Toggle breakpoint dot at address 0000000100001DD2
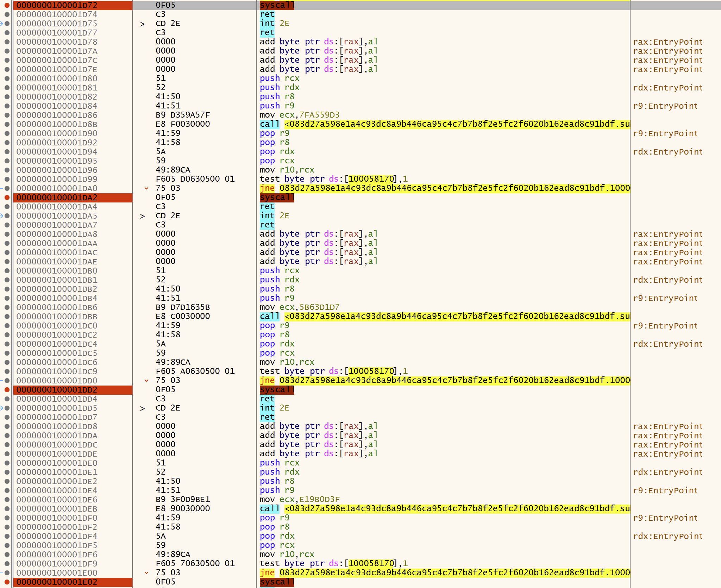The height and width of the screenshot is (588, 721). click(x=7, y=390)
